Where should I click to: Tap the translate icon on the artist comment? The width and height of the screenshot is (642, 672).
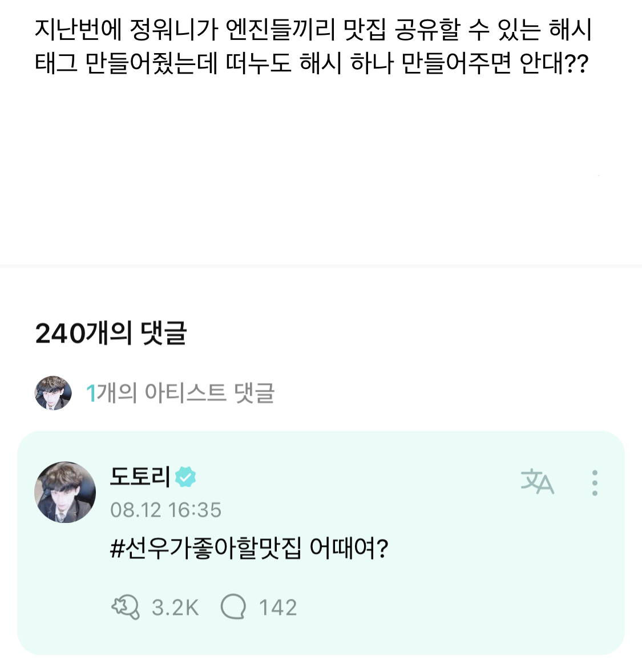pos(537,482)
